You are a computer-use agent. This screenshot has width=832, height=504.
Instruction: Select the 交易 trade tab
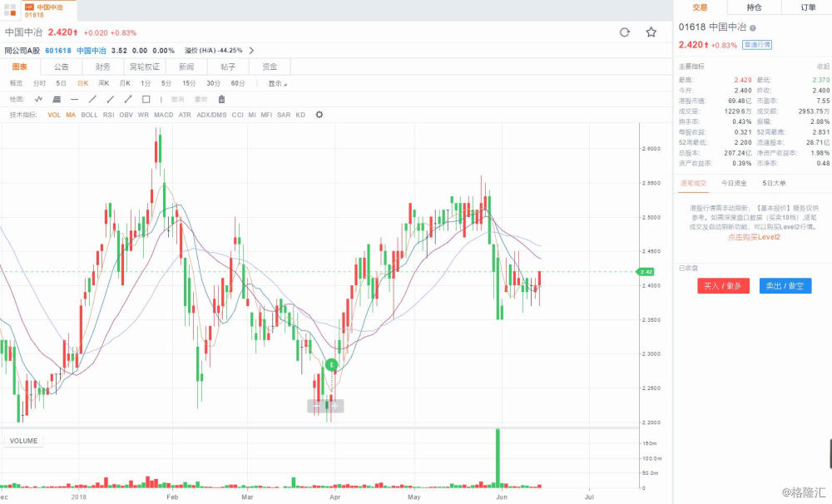click(700, 7)
